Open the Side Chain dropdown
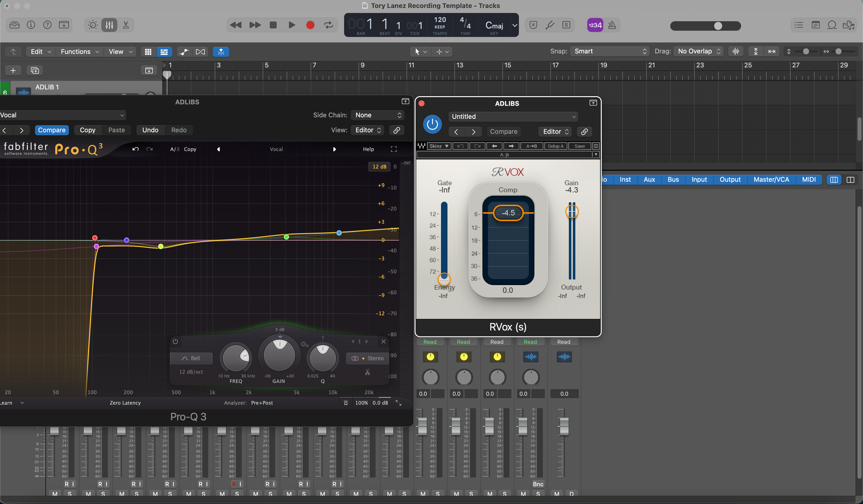The width and height of the screenshot is (863, 504). click(377, 115)
